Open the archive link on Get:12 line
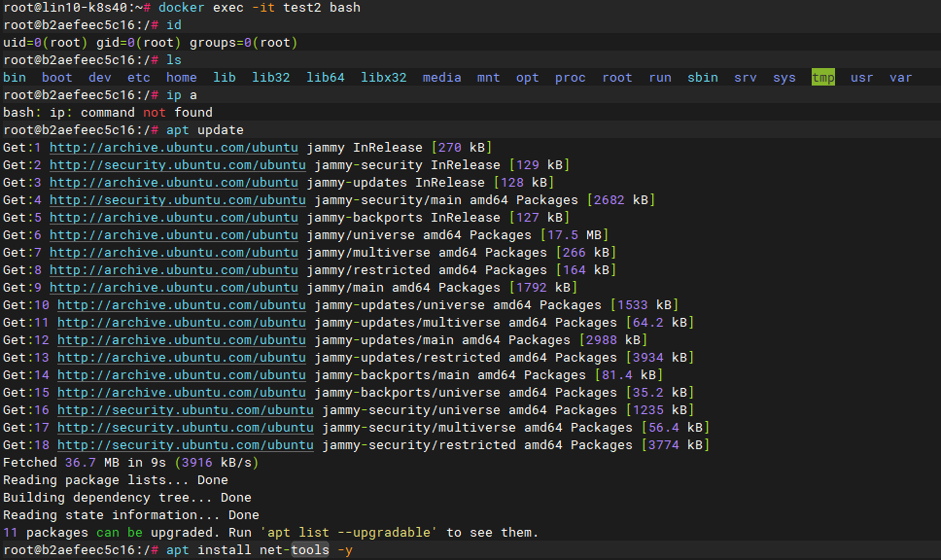 point(181,339)
